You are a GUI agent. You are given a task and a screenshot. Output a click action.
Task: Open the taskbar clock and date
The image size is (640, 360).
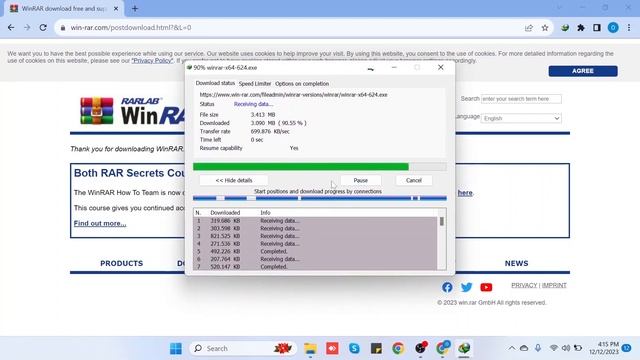604,348
